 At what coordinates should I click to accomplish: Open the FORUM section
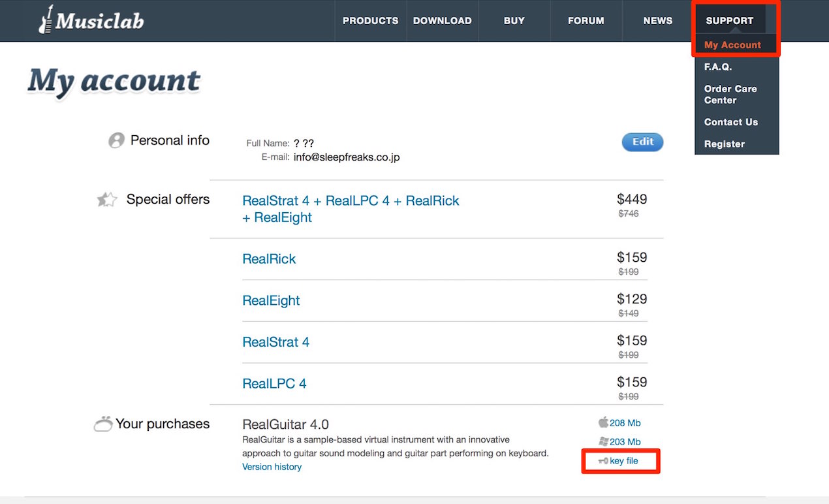point(586,21)
